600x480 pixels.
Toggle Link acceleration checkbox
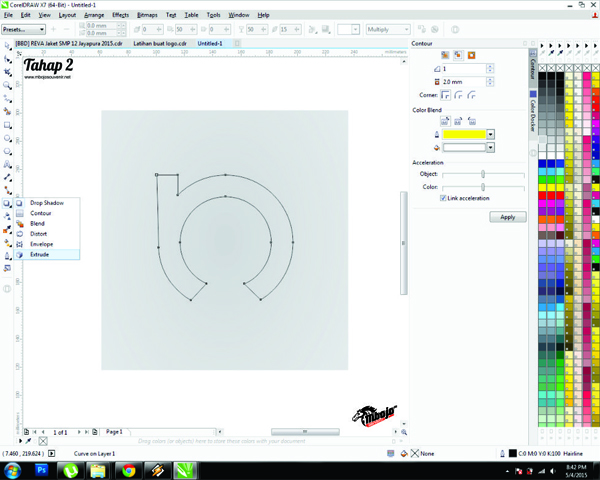point(443,198)
